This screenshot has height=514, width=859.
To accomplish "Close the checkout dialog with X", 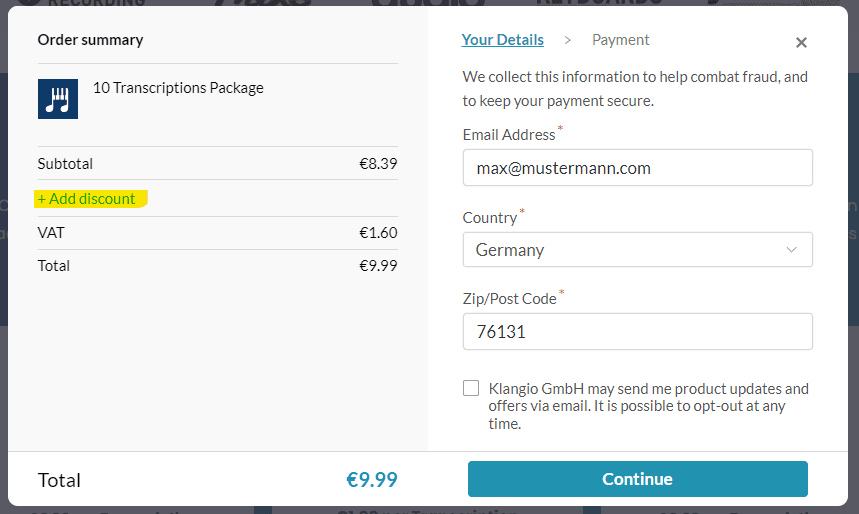I will click(x=801, y=42).
